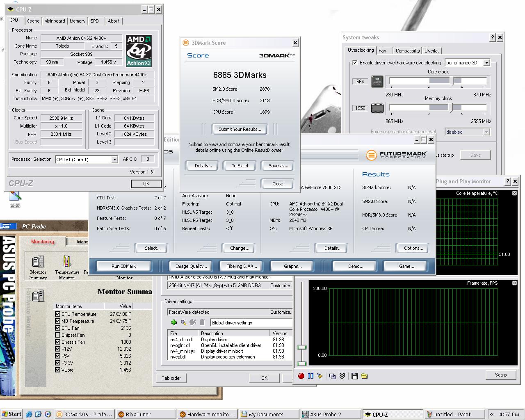Image resolution: width=525 pixels, height=420 pixels.
Task: Click the Internet Explorer quick launch icon
Action: 29,414
